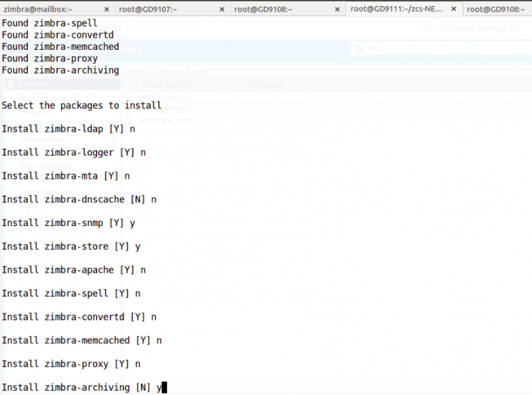The height and width of the screenshot is (395, 532).
Task: Click the 'Install zimbra-spell [Y] n' line
Action: tap(71, 293)
